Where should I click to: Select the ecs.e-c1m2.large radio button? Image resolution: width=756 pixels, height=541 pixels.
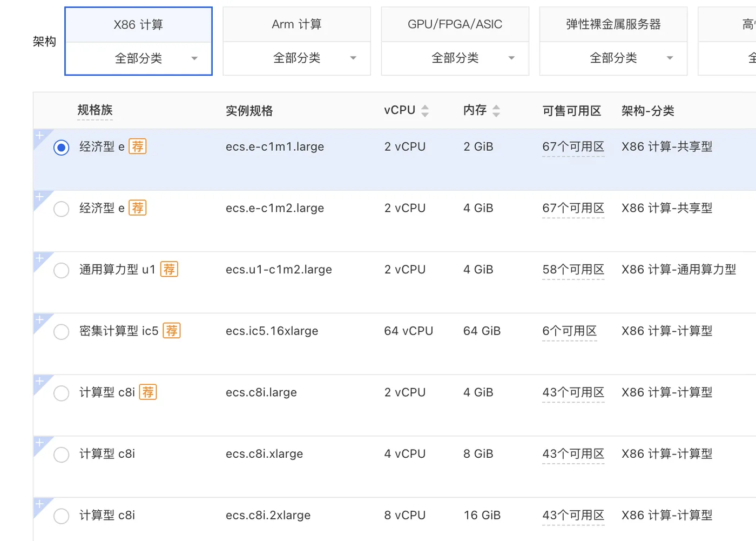click(62, 209)
